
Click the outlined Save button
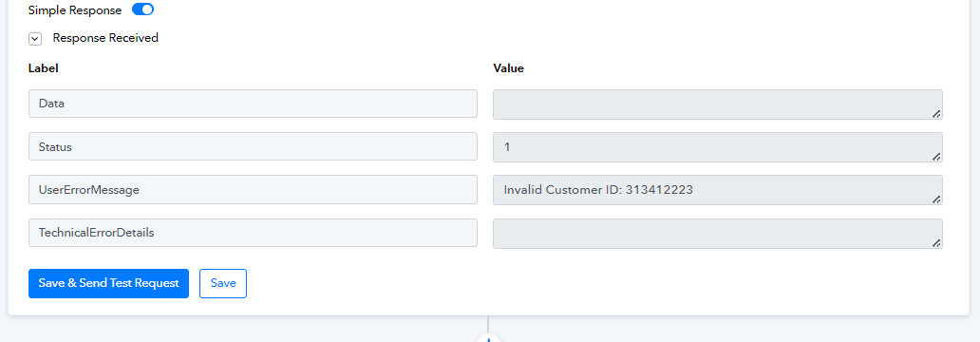(x=223, y=283)
